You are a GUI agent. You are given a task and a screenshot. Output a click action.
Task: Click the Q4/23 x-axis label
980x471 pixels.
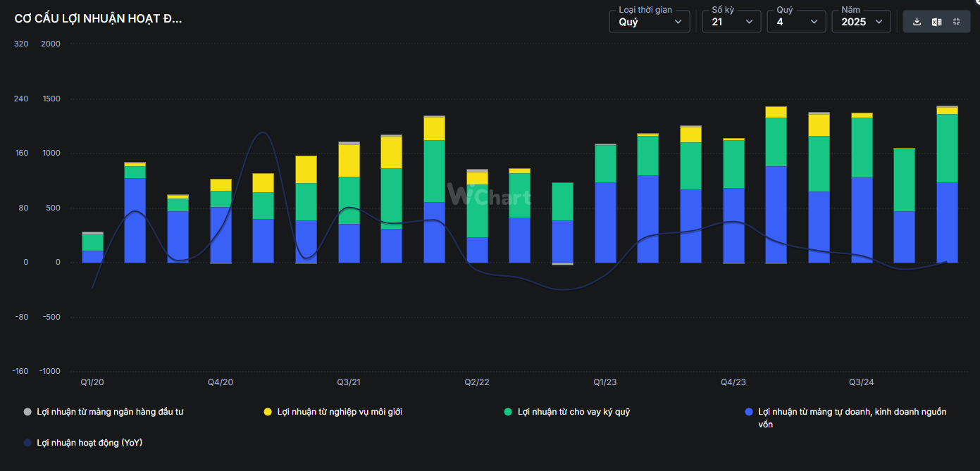(733, 382)
